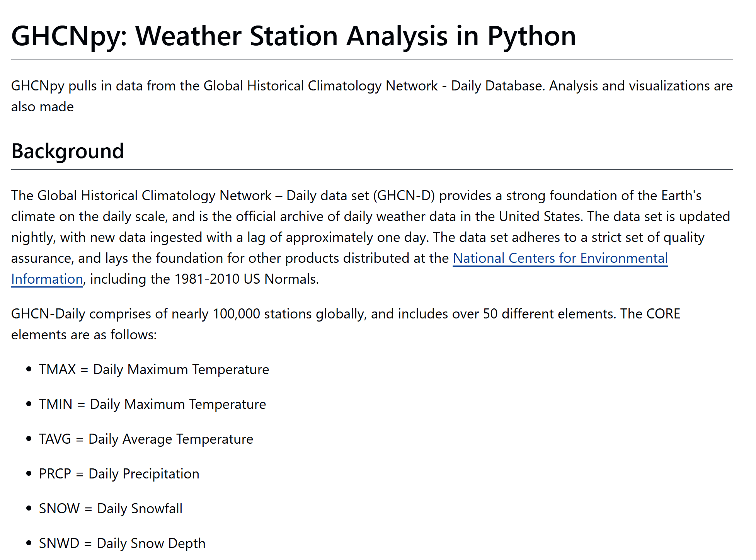Select the TAVG = Daily Average Temperature item
Image resolution: width=756 pixels, height=560 pixels.
(146, 439)
